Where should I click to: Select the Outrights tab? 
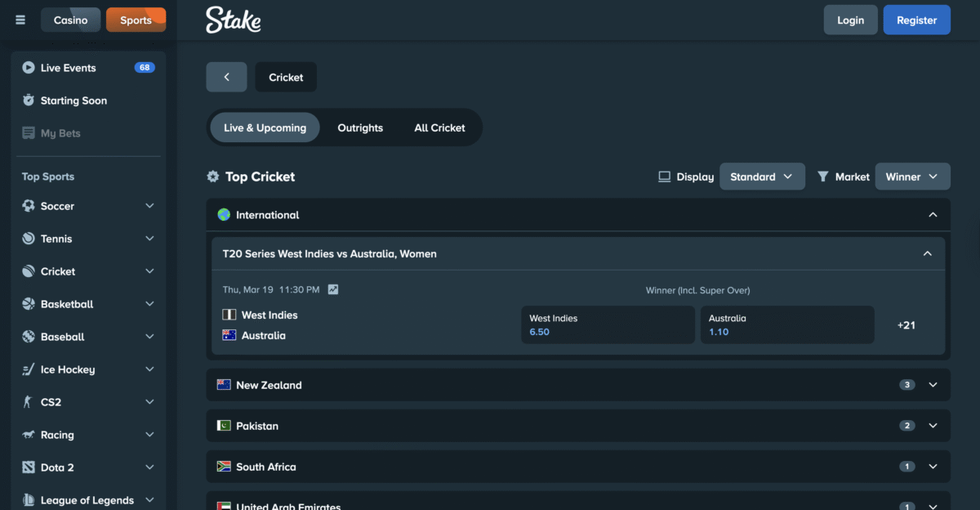tap(360, 127)
